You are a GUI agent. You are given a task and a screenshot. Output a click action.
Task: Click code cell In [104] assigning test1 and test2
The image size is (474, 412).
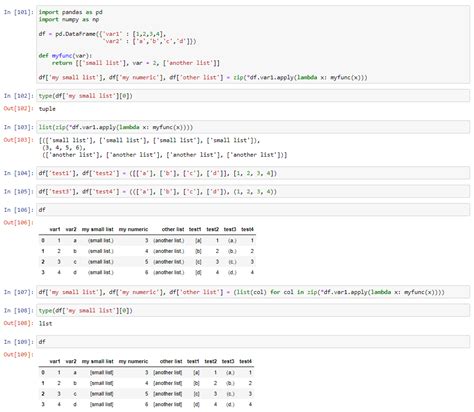(x=253, y=173)
